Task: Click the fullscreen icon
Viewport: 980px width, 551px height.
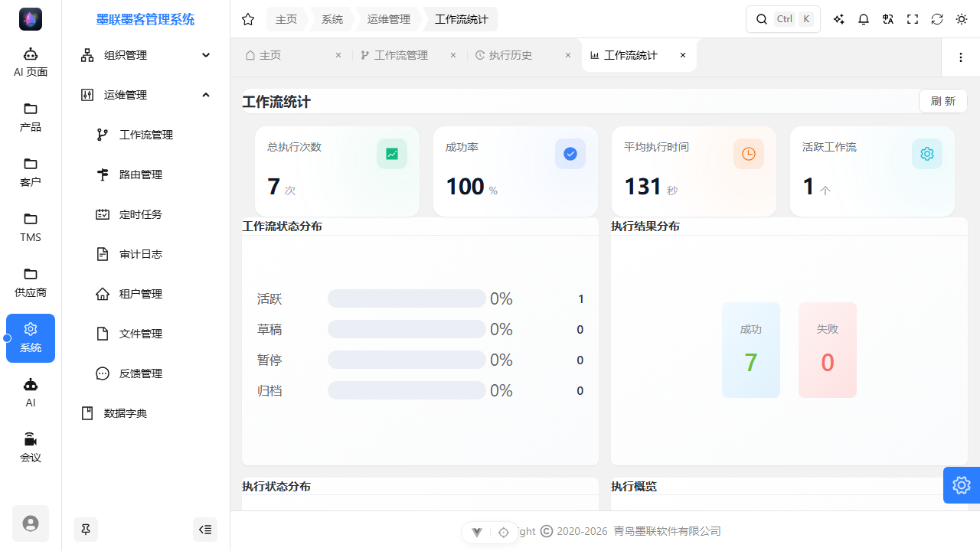Action: point(913,19)
